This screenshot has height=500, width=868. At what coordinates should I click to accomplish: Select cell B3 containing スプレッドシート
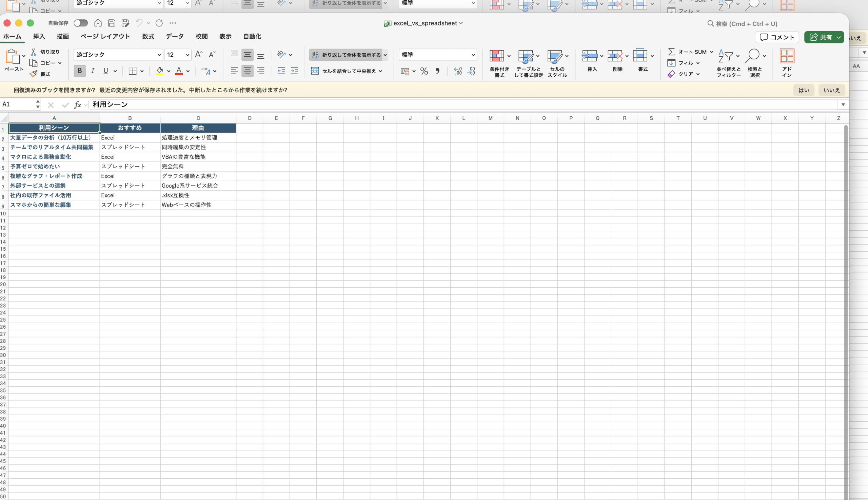pos(130,147)
